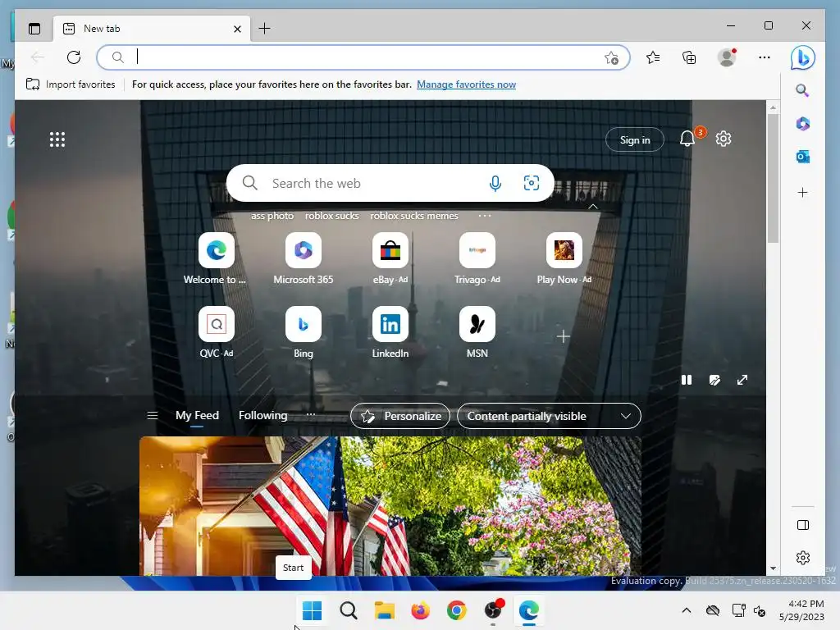840x630 pixels.
Task: Add app to sidebar plus
Action: pos(802,192)
